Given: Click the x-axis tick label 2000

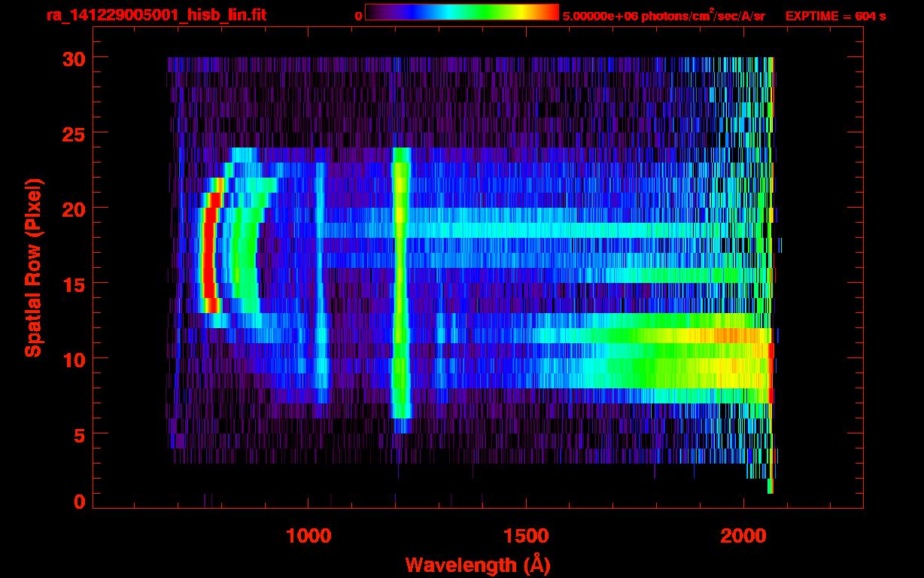Looking at the screenshot, I should coord(743,536).
